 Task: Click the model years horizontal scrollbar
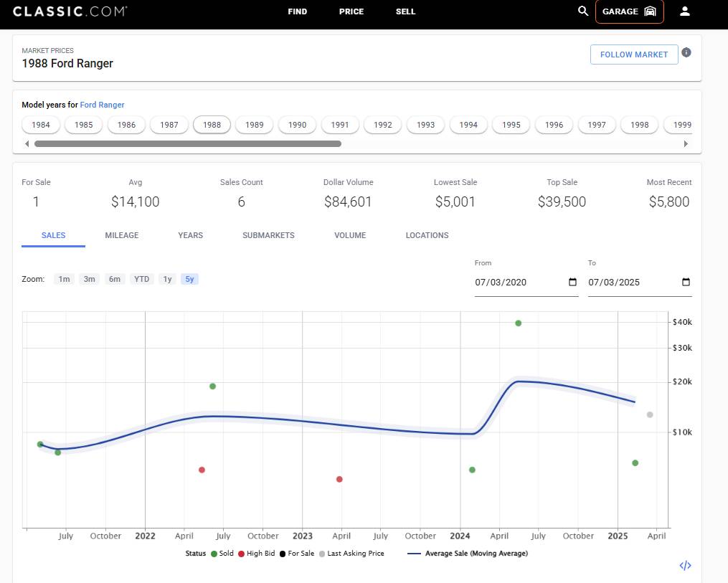click(x=188, y=143)
